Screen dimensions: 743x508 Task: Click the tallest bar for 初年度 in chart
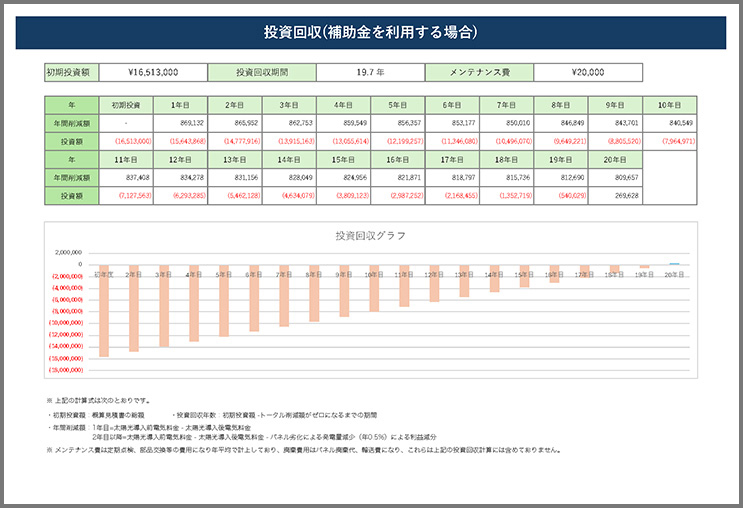click(x=103, y=310)
